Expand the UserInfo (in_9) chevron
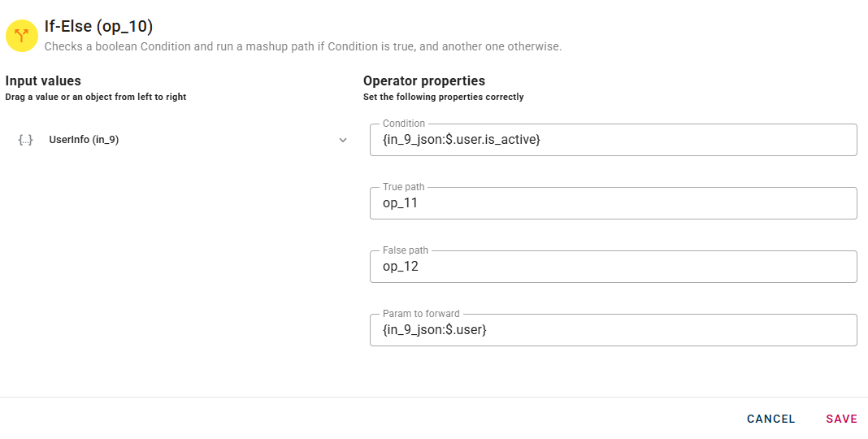The width and height of the screenshot is (868, 439). (343, 140)
